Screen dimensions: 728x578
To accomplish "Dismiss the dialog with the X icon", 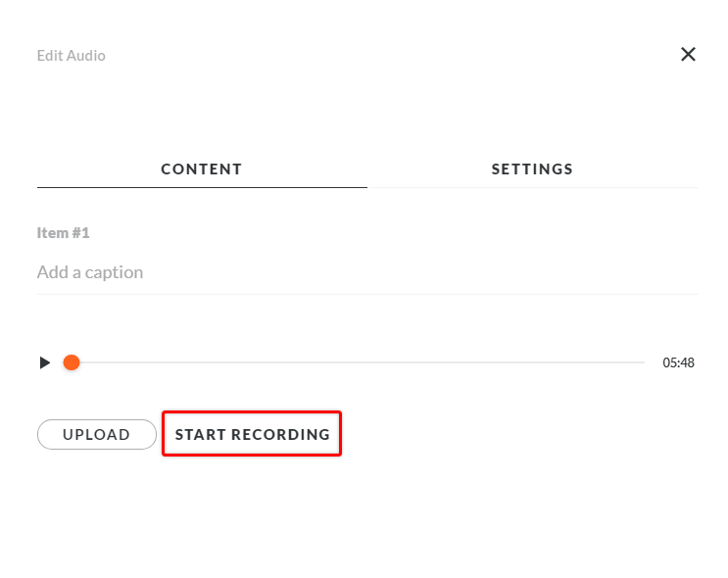I will (x=688, y=55).
